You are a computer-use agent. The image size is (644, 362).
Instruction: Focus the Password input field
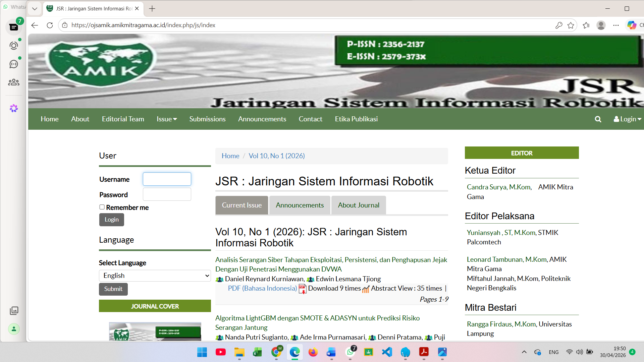pyautogui.click(x=167, y=194)
